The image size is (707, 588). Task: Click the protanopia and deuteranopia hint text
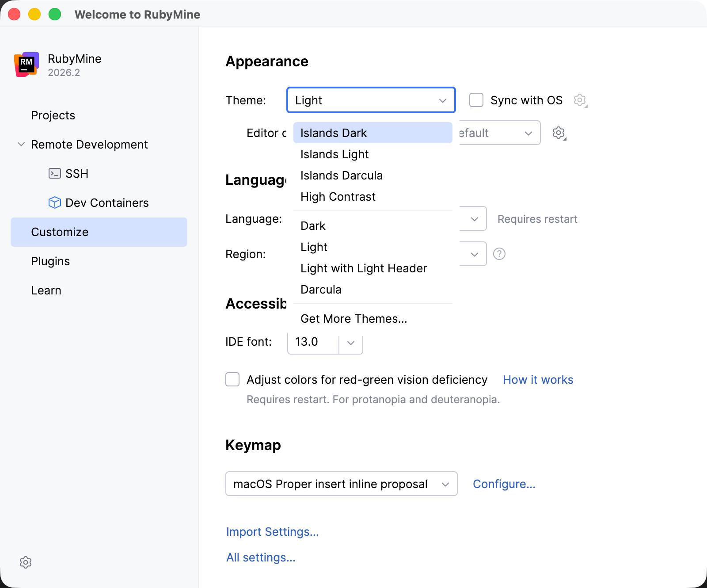(x=373, y=399)
